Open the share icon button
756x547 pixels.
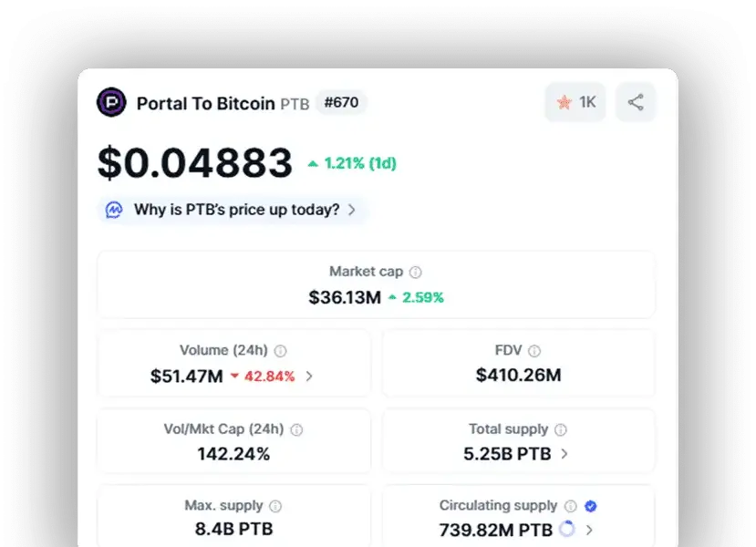click(636, 102)
